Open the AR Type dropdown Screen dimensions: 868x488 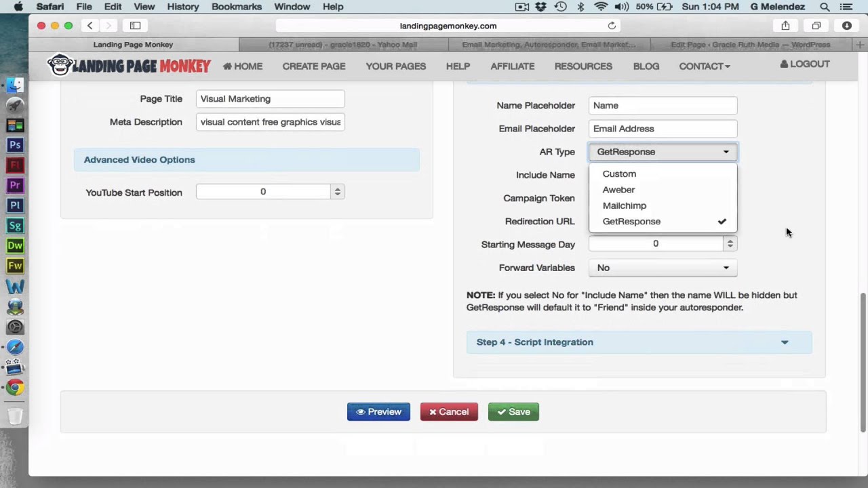pyautogui.click(x=663, y=152)
